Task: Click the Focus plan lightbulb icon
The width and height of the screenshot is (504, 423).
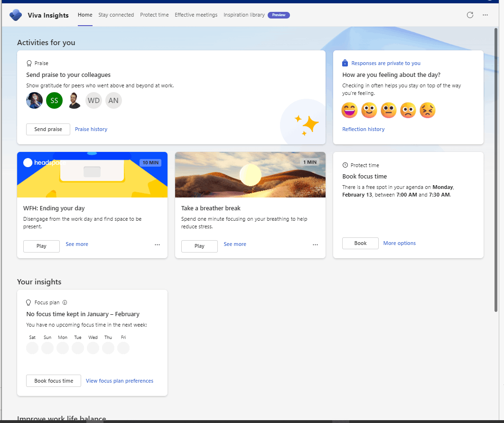Action: (x=28, y=302)
